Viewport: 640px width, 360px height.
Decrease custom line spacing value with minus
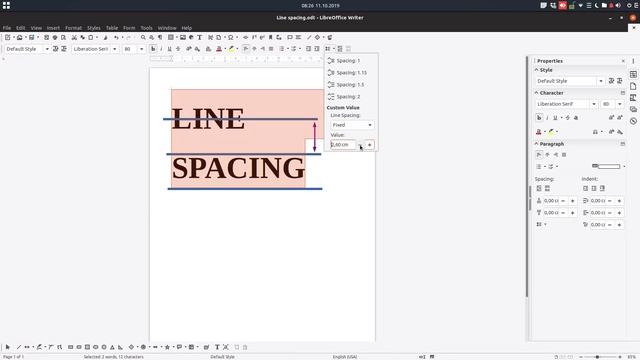point(360,144)
